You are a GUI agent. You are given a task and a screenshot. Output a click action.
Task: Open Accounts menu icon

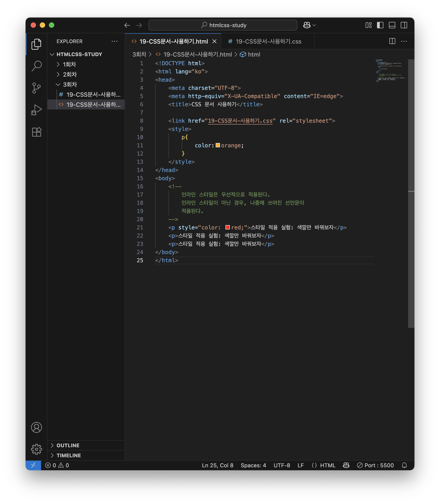coord(36,427)
